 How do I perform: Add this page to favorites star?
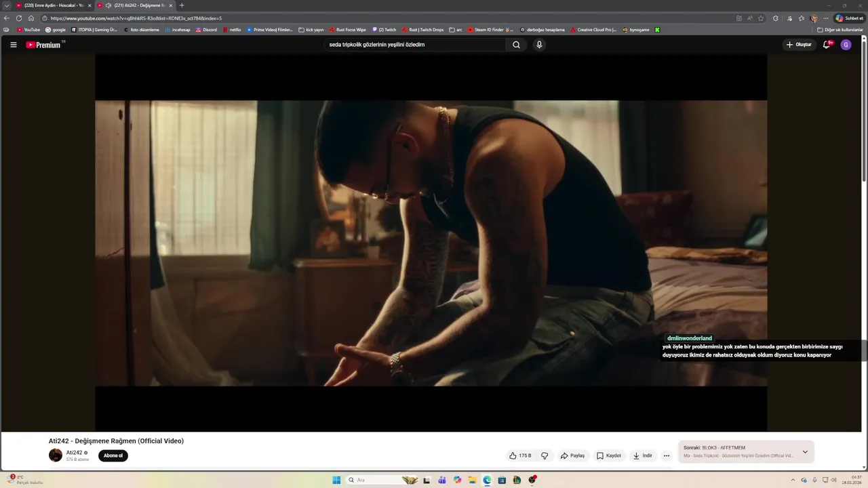[761, 18]
